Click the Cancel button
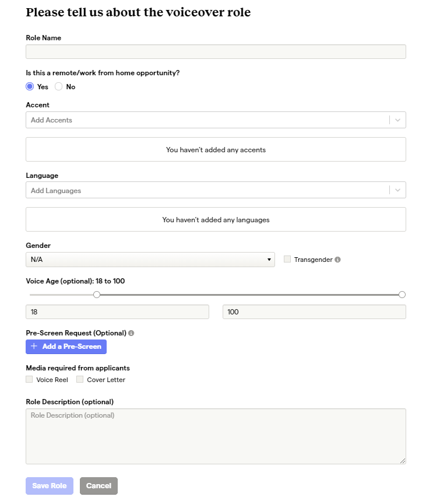440x504 pixels. tap(98, 486)
